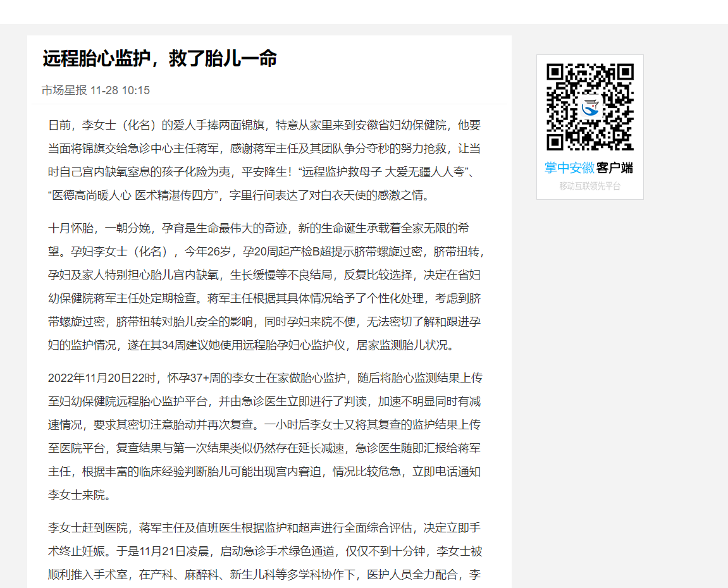Click the publish time 11-28 10:15
The image size is (728, 588).
120,90
